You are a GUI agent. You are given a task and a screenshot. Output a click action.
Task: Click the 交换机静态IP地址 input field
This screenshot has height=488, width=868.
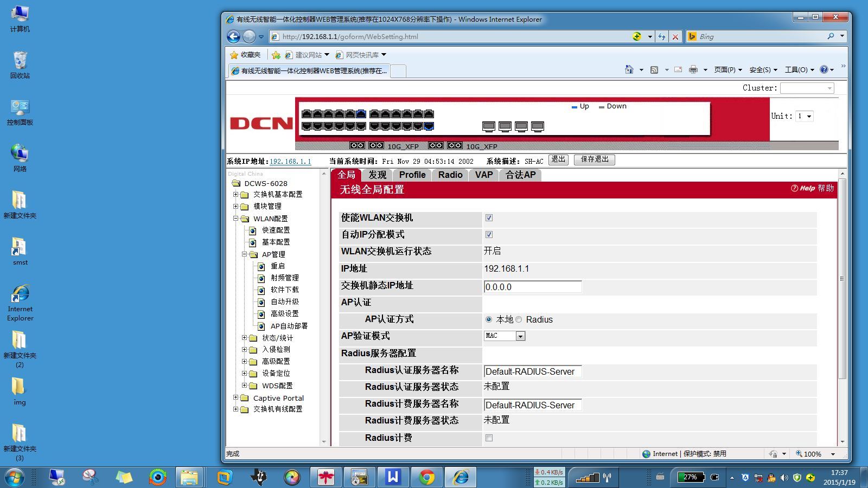[533, 287]
